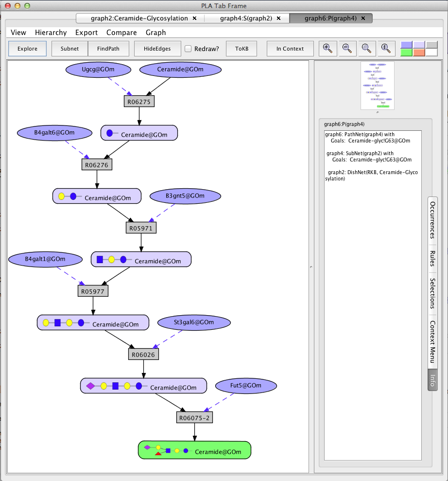The image size is (448, 481).
Task: Open the Compare menu
Action: coord(121,33)
